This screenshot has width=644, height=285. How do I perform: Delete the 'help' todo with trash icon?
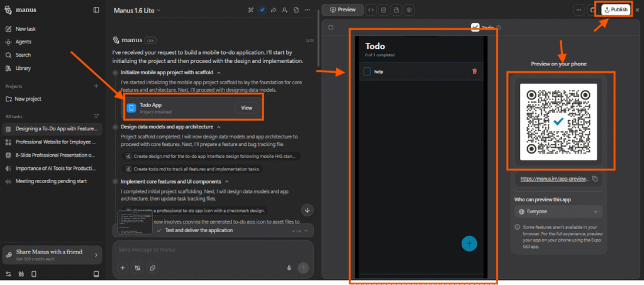click(x=474, y=71)
